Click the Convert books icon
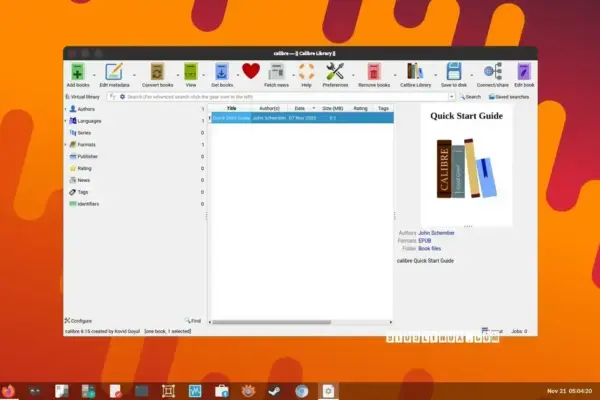 157,72
